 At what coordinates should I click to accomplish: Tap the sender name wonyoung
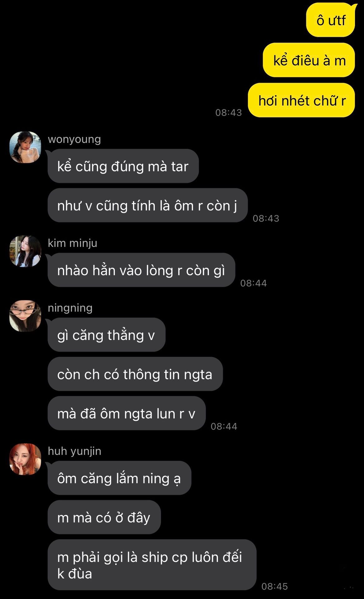pos(74,139)
